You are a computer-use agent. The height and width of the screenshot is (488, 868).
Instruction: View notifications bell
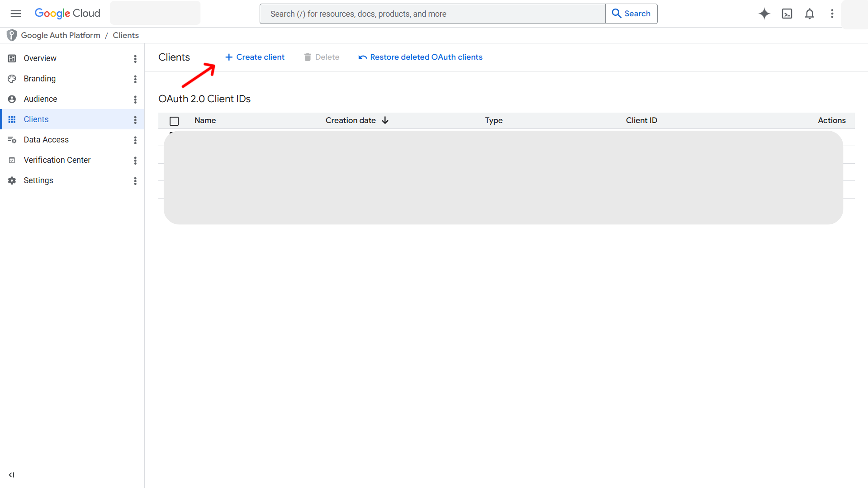click(809, 14)
